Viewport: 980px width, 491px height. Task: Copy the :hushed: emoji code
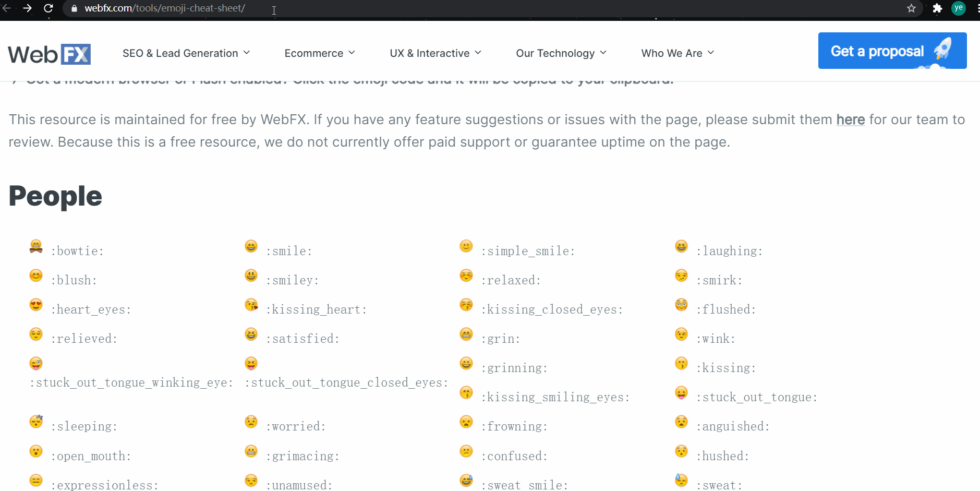click(x=723, y=456)
